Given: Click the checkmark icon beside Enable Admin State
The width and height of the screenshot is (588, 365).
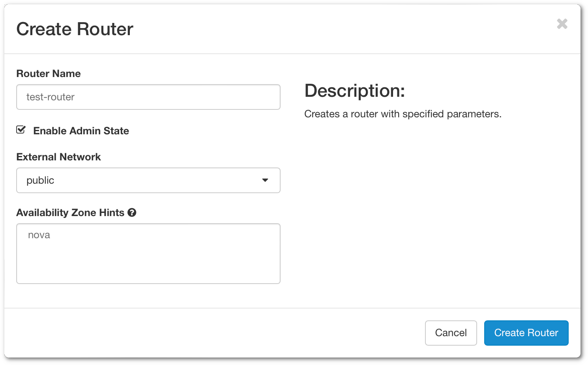Looking at the screenshot, I should click(21, 130).
